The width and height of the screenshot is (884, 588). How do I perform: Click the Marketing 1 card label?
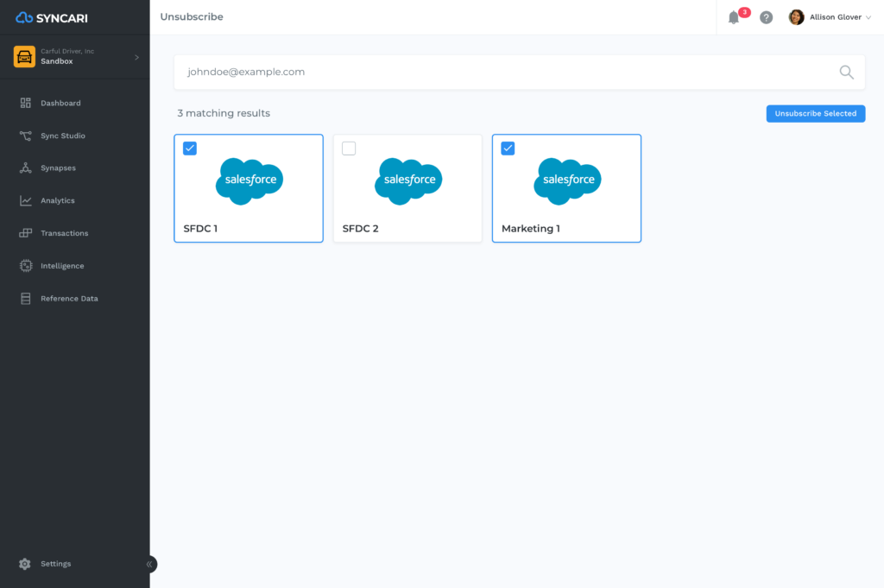[531, 228]
